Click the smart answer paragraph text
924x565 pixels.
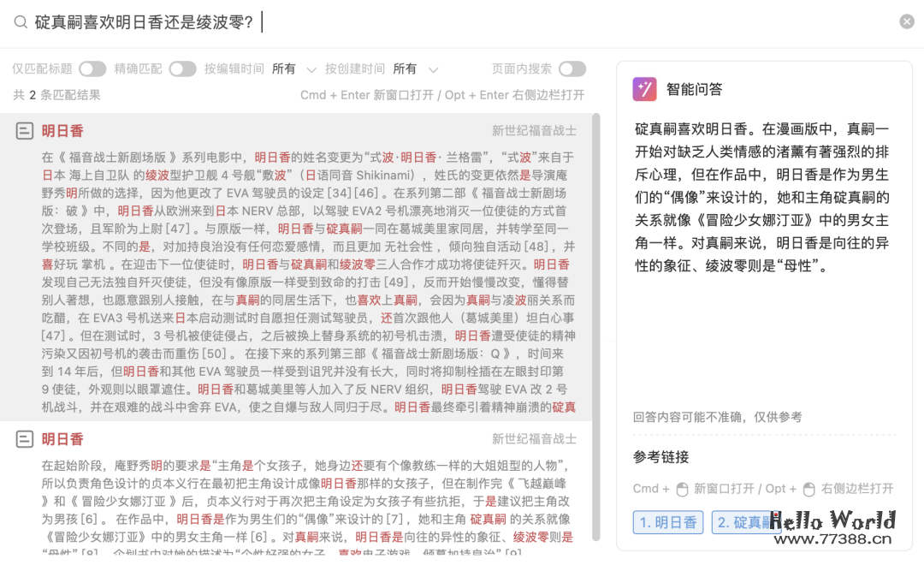coord(761,198)
